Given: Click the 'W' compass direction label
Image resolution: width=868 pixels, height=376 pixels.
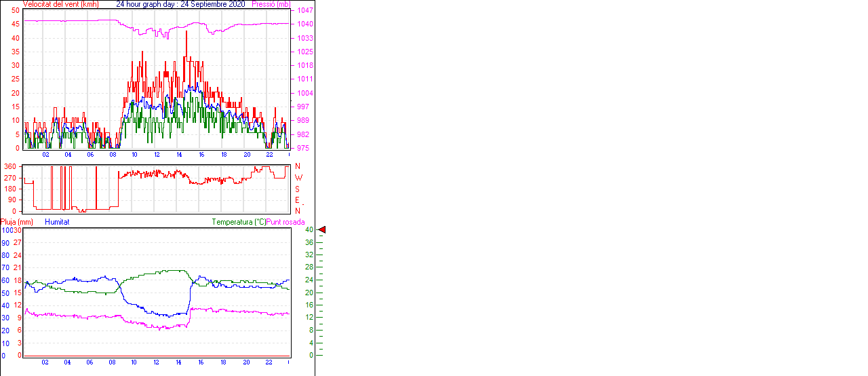Looking at the screenshot, I should pyautogui.click(x=298, y=178).
